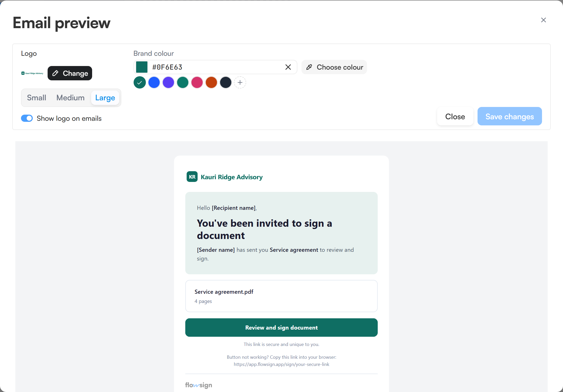
Task: Select the orange colour swatch
Action: 211,82
